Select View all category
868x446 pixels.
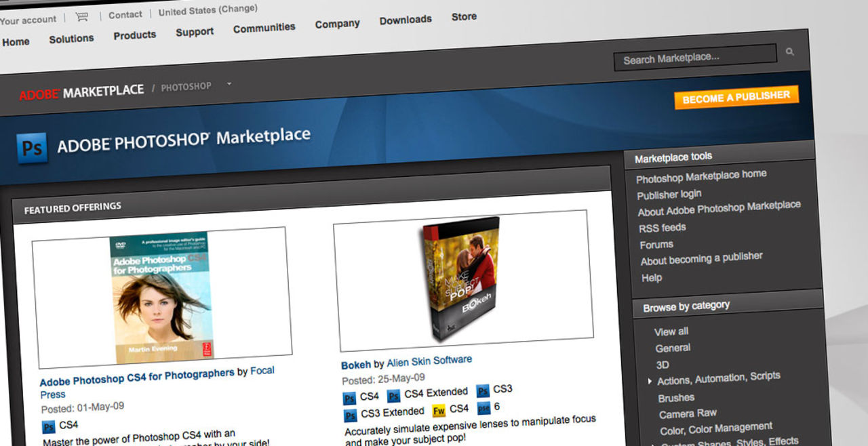click(x=671, y=331)
